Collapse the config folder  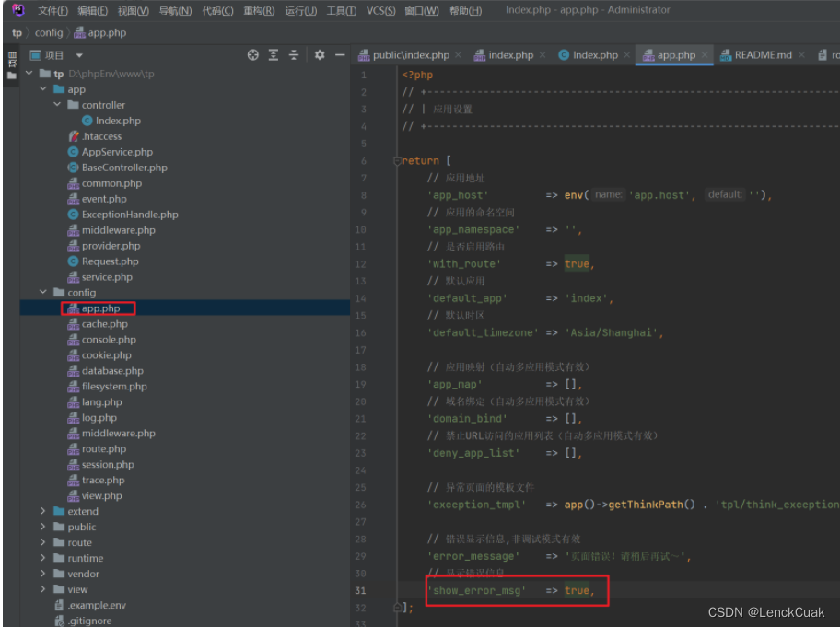pyautogui.click(x=43, y=292)
